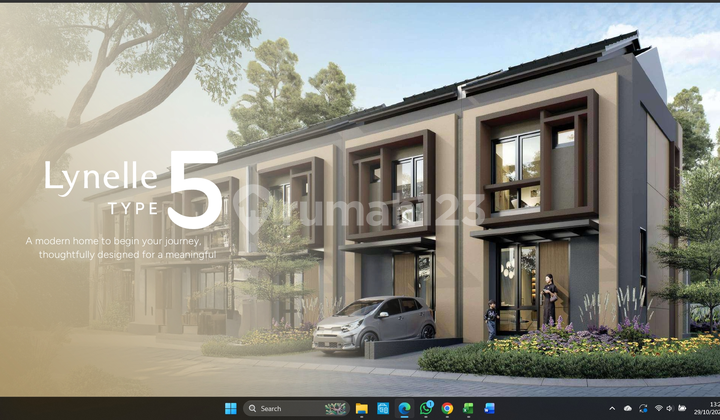Screen dimensions: 720x420
Task: Open the volume speaker icon
Action: point(669,408)
